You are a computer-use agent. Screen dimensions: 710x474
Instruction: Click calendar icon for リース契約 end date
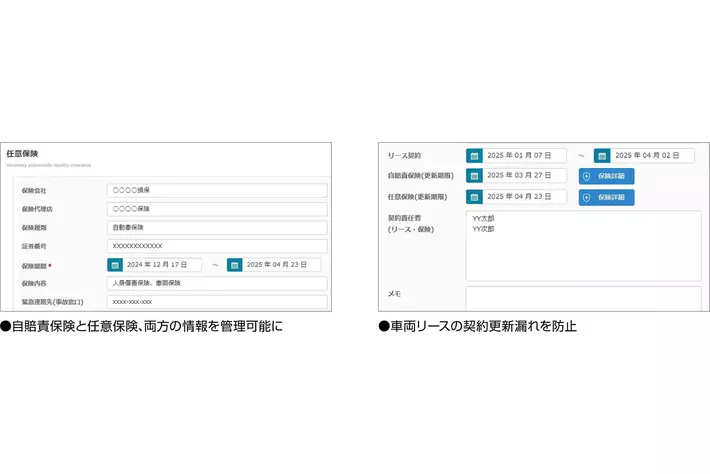pos(602,156)
